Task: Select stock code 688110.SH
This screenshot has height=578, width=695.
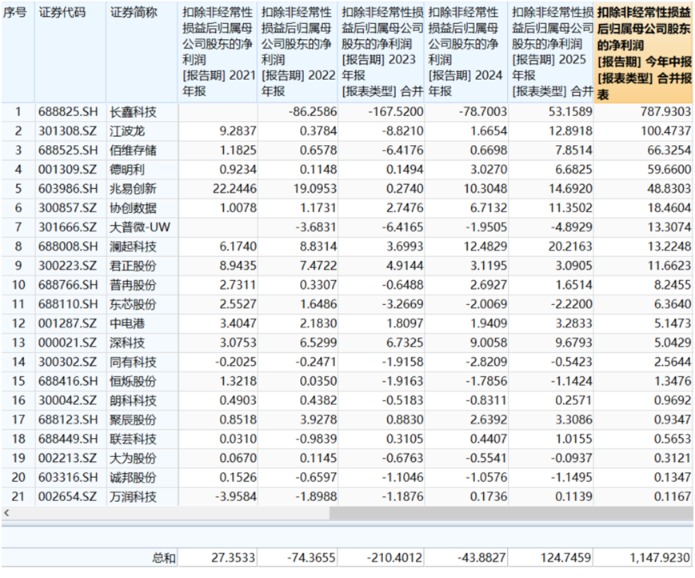Action: click(x=68, y=305)
